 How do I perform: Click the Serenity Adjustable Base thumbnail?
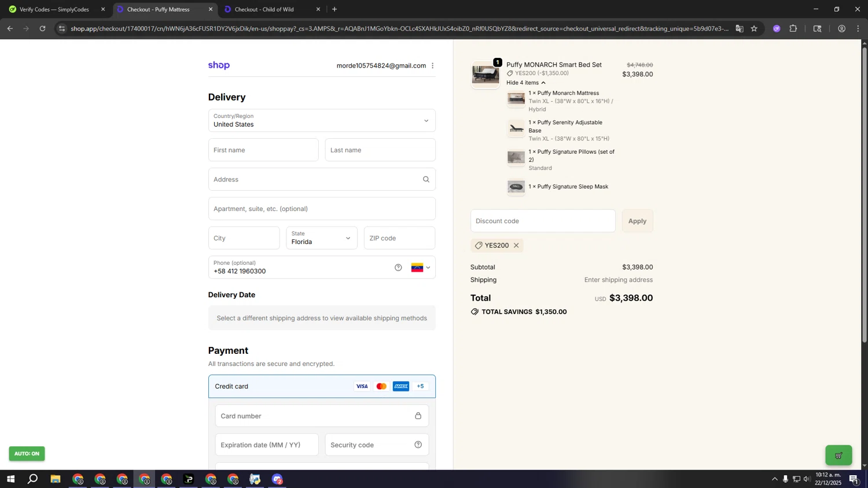coord(516,128)
